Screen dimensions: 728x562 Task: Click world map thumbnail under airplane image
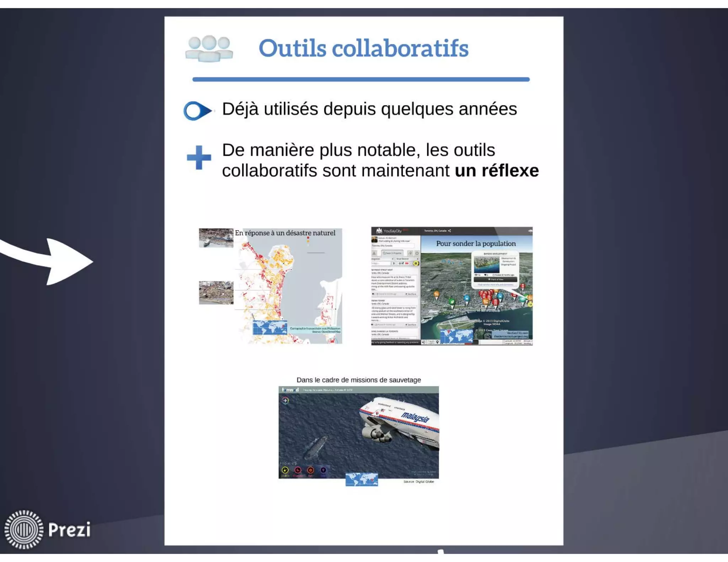[x=362, y=479]
